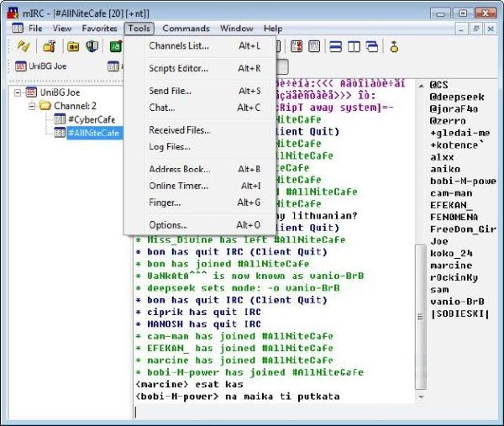
Task: Click the grey URL list toolbar icon
Action: [x=314, y=46]
